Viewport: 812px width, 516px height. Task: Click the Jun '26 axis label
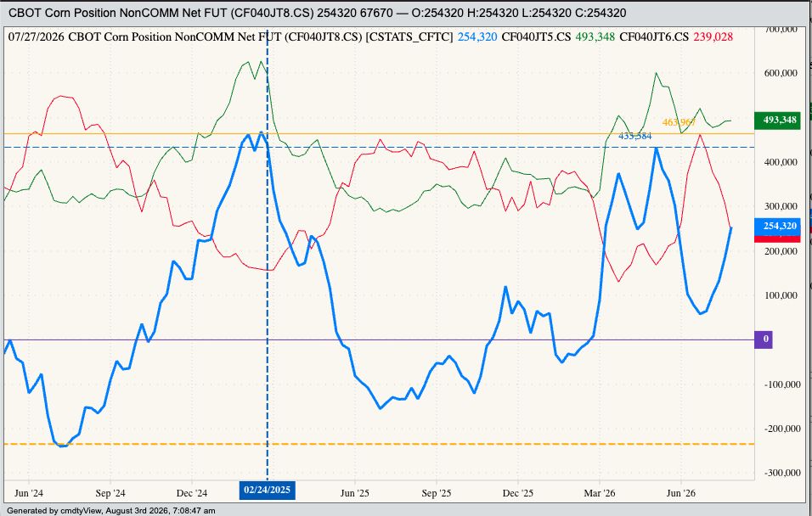coord(681,493)
